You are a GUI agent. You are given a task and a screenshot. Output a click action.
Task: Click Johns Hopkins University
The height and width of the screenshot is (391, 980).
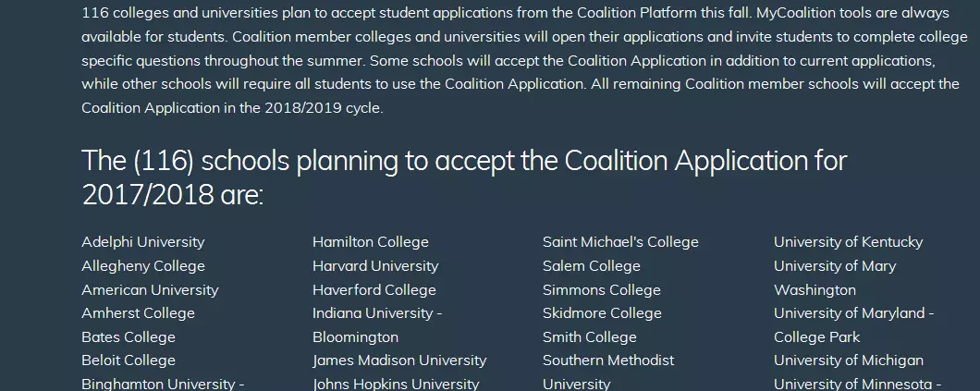point(396,384)
